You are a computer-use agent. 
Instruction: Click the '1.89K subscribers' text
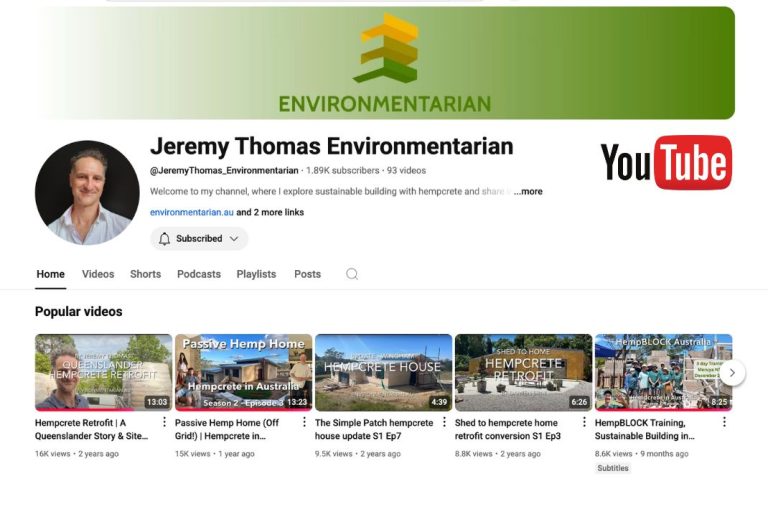(x=342, y=170)
